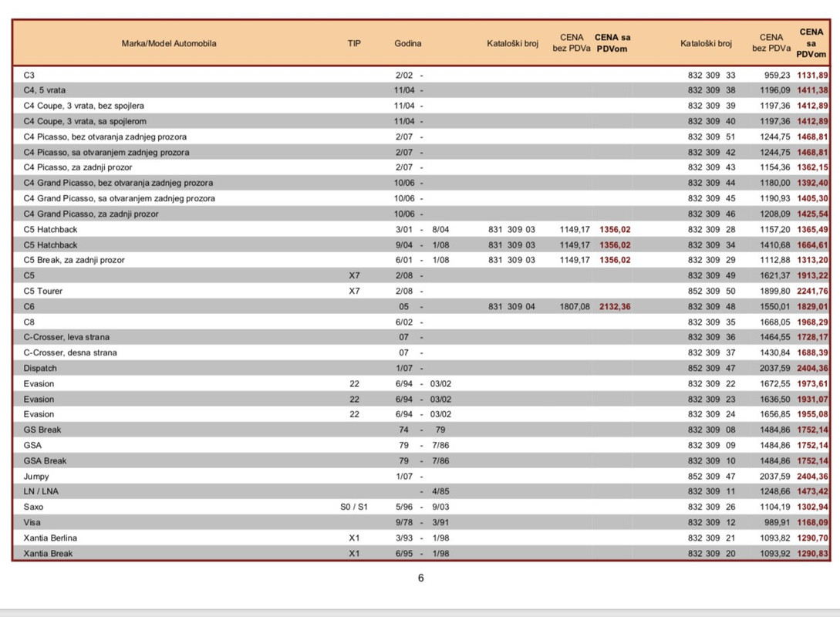This screenshot has width=840, height=617.
Task: Click catalog number '832 309 21'
Action: [x=711, y=538]
